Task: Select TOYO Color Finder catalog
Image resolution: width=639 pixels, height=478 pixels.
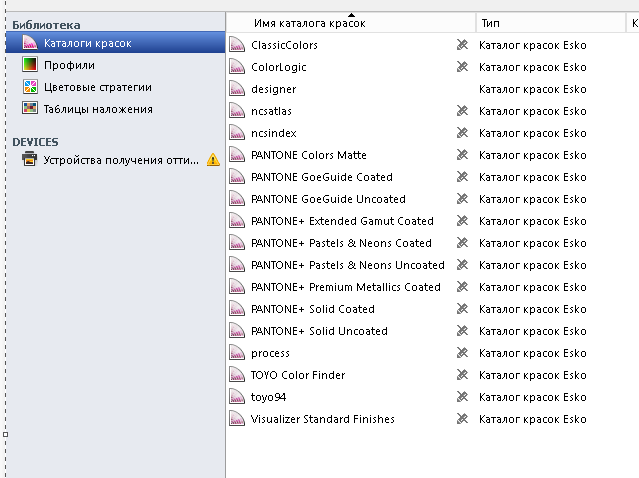Action: [432, 375]
